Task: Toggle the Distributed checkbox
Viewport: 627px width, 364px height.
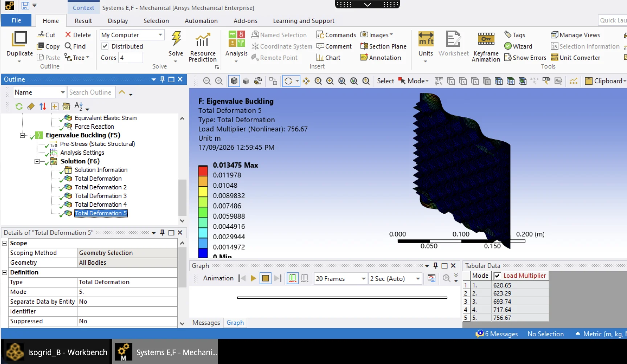Action: pos(105,46)
